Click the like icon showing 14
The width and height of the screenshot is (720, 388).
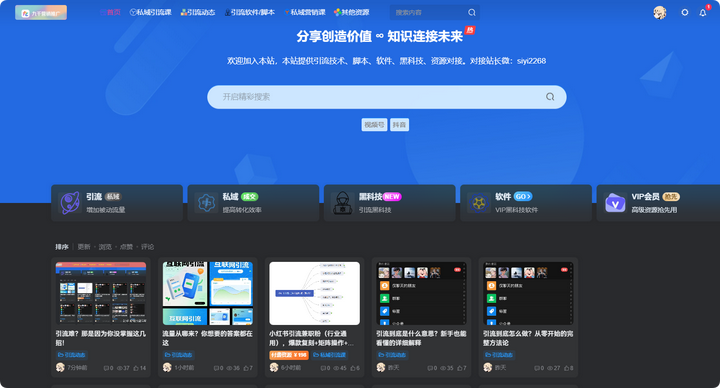tap(136, 368)
